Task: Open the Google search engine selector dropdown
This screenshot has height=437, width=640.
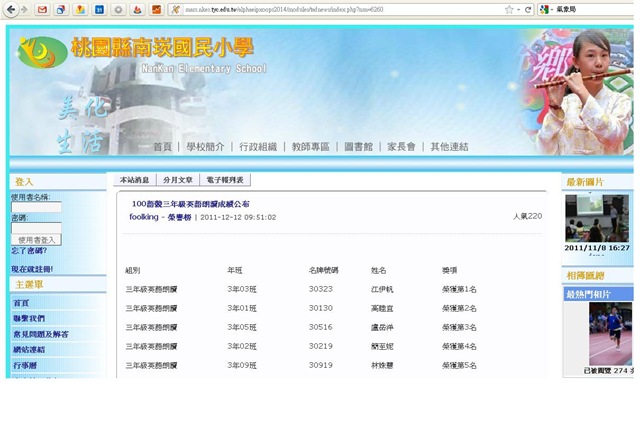Action: [x=545, y=9]
